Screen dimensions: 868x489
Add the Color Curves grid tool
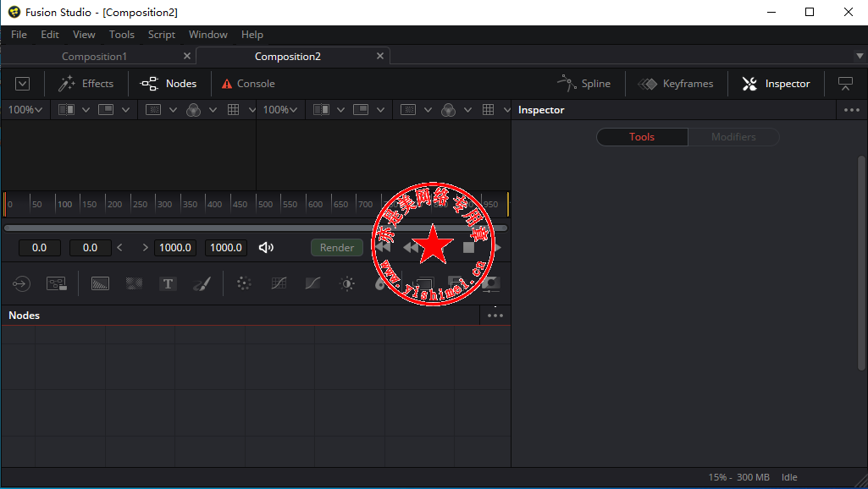(x=279, y=283)
